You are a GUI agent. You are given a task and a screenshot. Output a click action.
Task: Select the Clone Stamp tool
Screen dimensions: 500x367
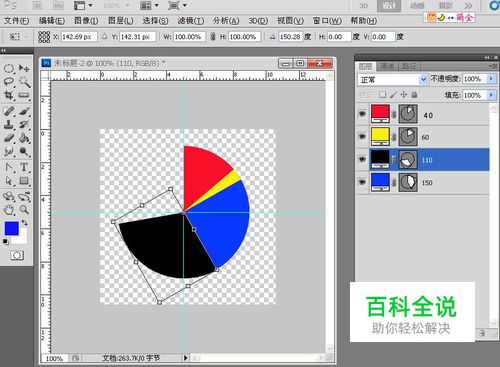(9, 124)
